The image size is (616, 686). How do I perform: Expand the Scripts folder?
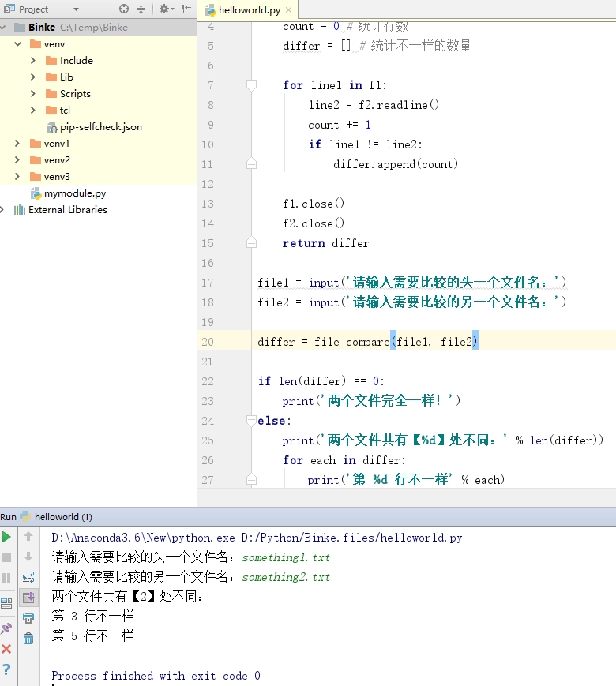33,94
